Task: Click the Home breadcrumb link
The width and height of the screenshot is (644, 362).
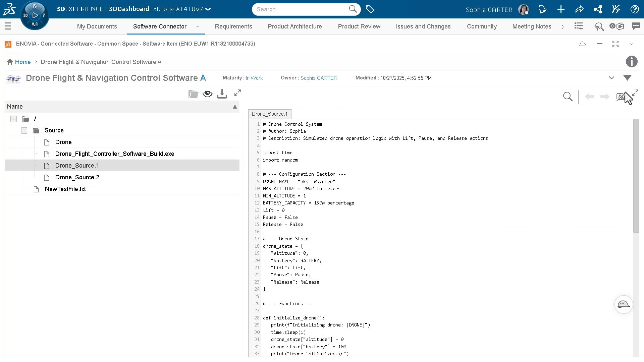Action: 23,62
